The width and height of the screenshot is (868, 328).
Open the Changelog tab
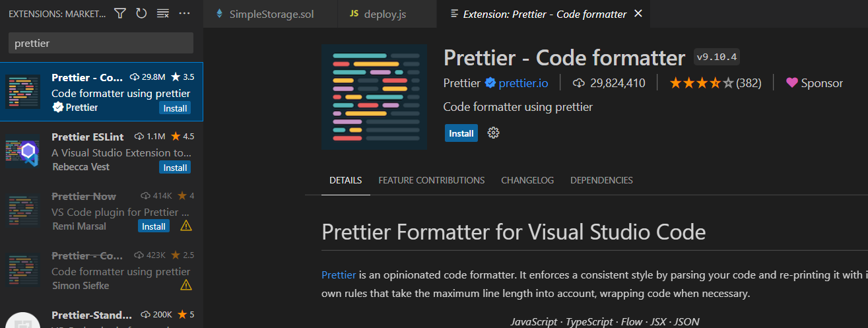click(x=527, y=180)
